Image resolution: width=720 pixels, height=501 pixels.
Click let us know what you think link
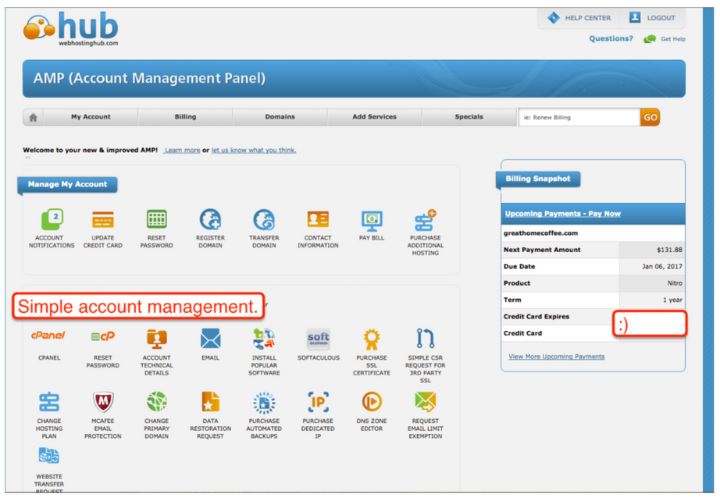point(253,150)
